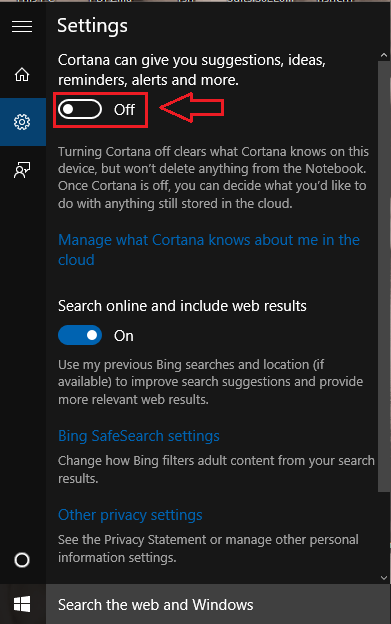Open the Feedback icon
Viewport: 391px width, 624px height.
pos(22,170)
